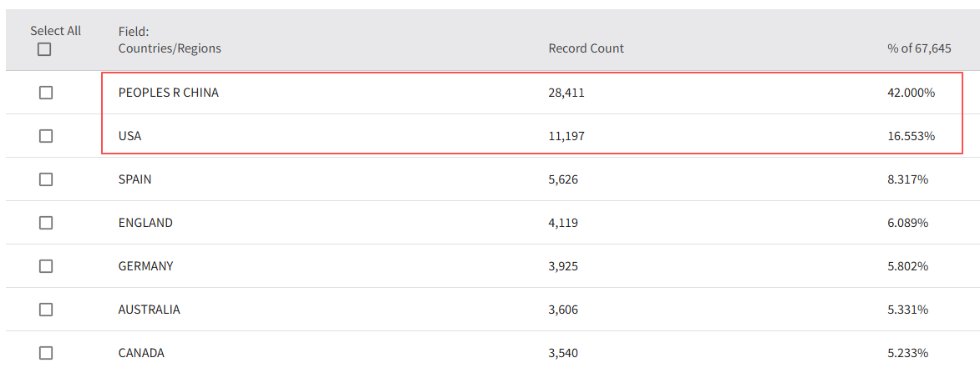Click the Select All label text

[x=55, y=31]
